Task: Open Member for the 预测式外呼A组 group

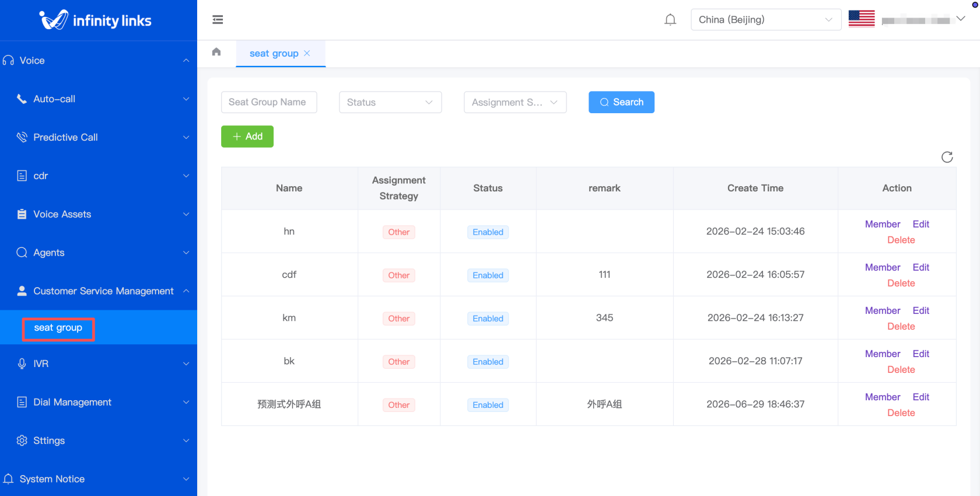Action: click(x=883, y=397)
